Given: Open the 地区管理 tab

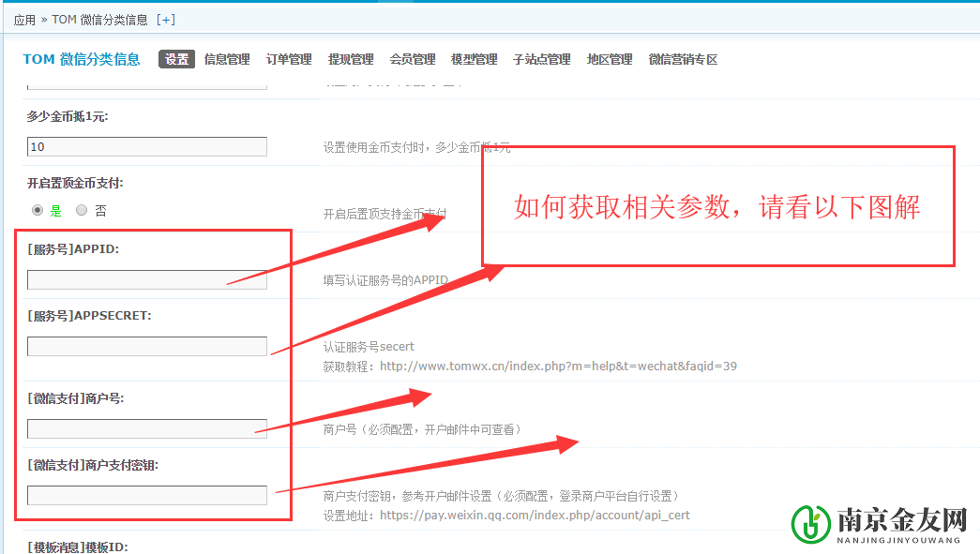Looking at the screenshot, I should pyautogui.click(x=610, y=59).
